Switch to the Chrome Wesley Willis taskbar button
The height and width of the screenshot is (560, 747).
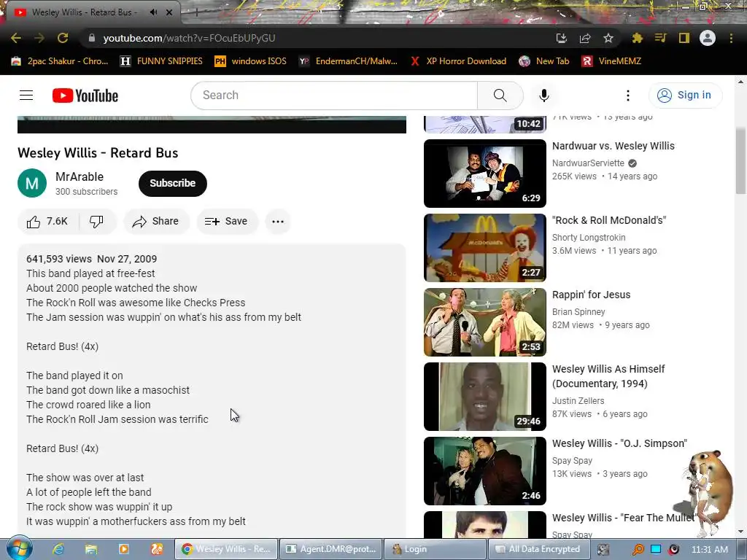[226, 550]
